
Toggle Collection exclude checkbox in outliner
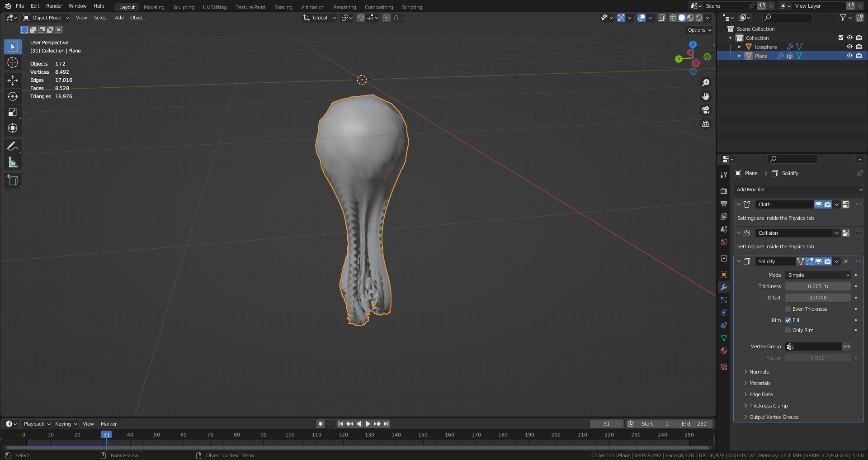click(x=841, y=38)
